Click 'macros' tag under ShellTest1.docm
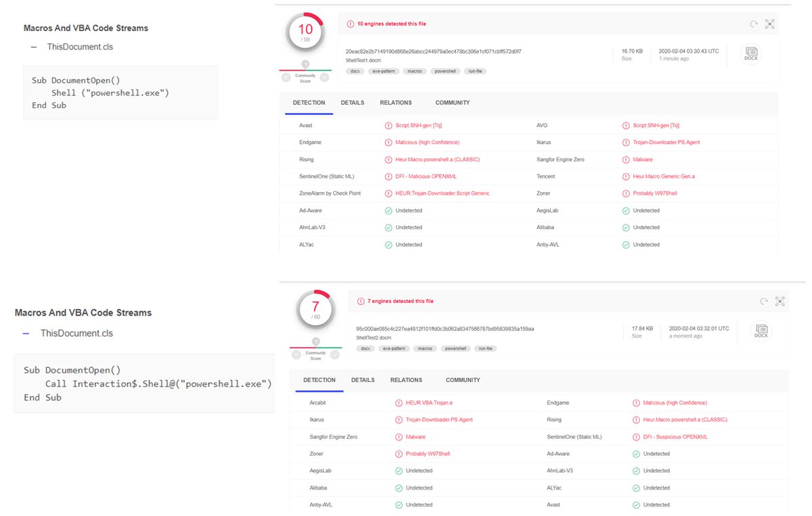 (x=415, y=71)
